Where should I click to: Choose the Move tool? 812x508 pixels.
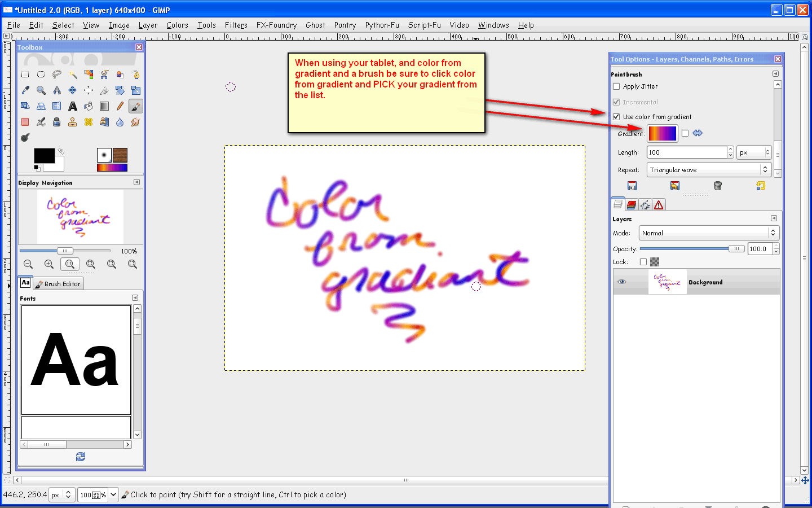click(x=73, y=90)
